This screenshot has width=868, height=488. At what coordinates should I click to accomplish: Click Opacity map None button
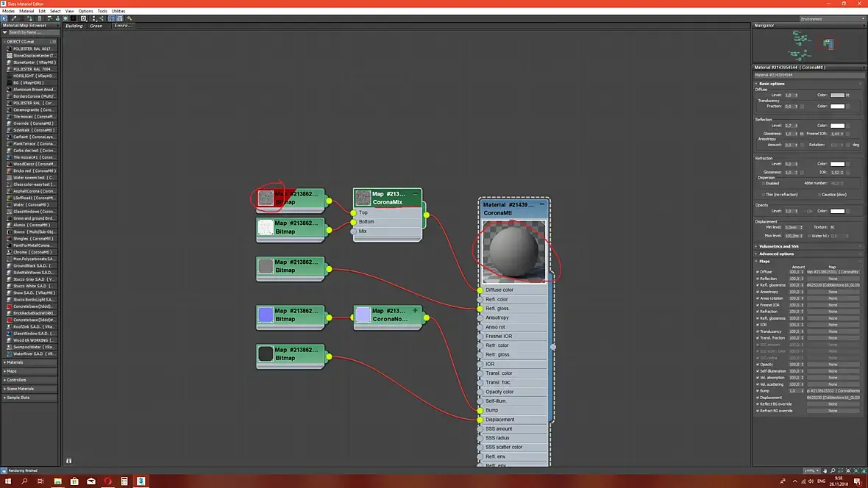[833, 364]
